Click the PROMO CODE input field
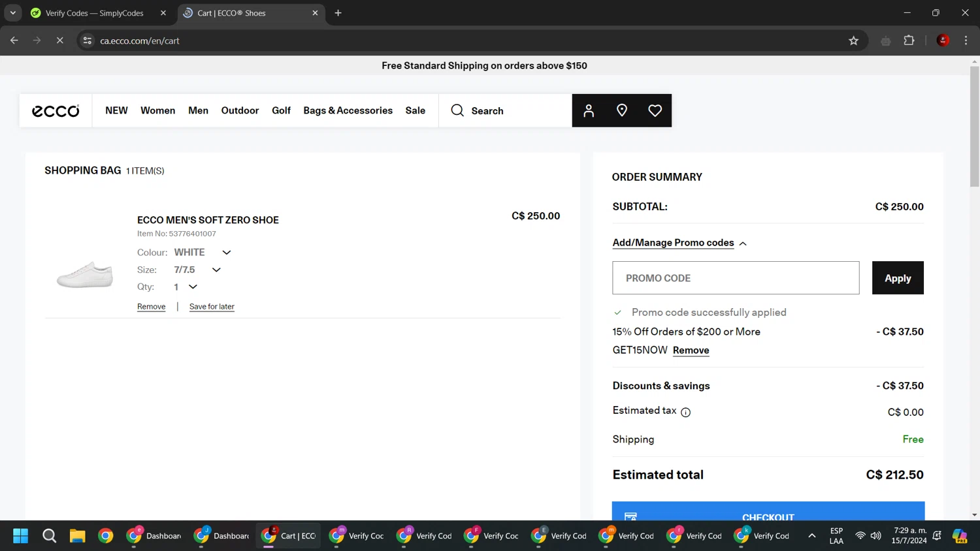 736,278
